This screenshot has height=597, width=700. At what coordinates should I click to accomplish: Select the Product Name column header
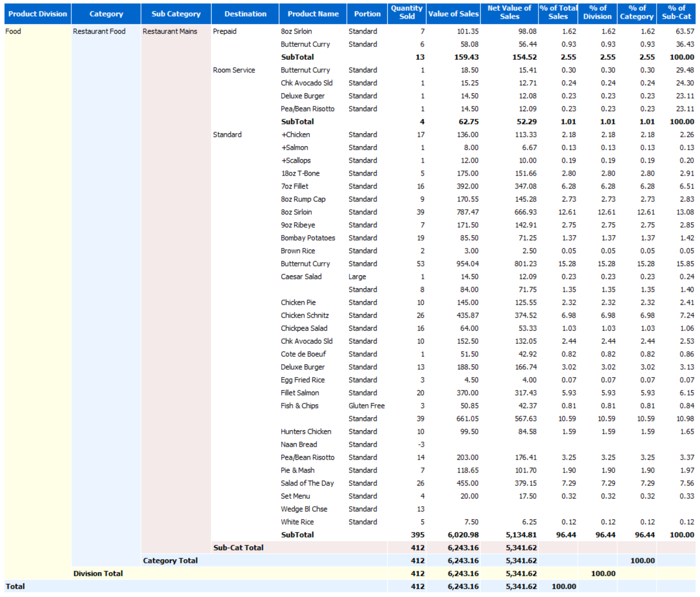coord(313,14)
